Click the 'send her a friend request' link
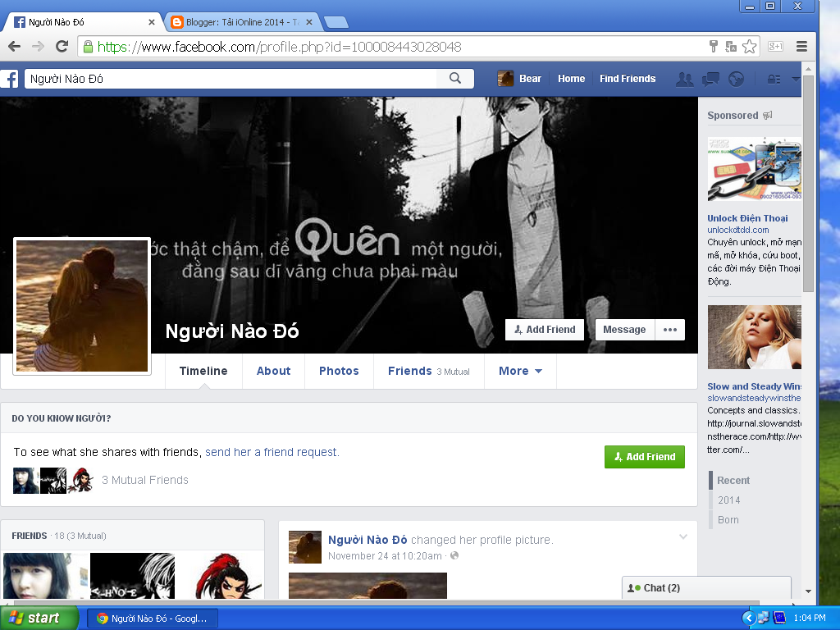Screen dimensions: 840x630 272,452
